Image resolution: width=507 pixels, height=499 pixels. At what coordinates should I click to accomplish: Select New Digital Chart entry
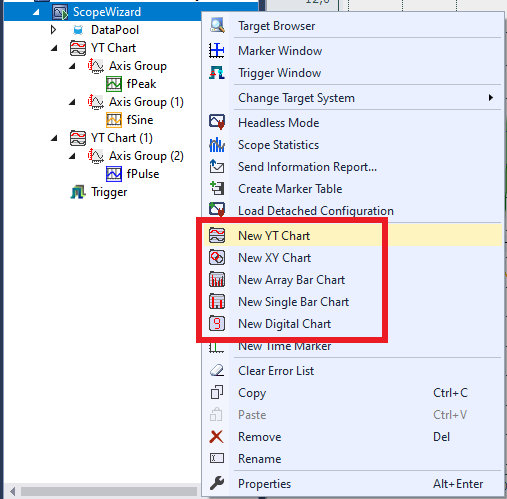tap(353, 323)
